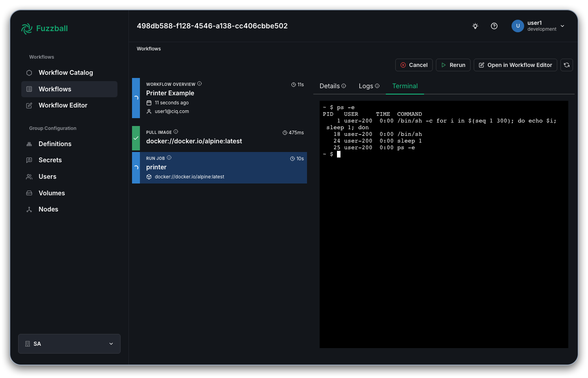Open the help question mark icon
Viewport: 588px width, 378px height.
pos(494,26)
